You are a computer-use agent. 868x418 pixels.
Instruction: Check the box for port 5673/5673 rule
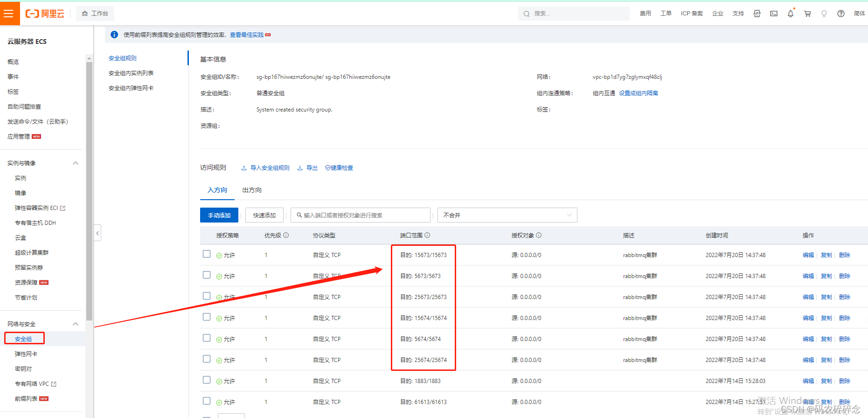click(x=207, y=275)
